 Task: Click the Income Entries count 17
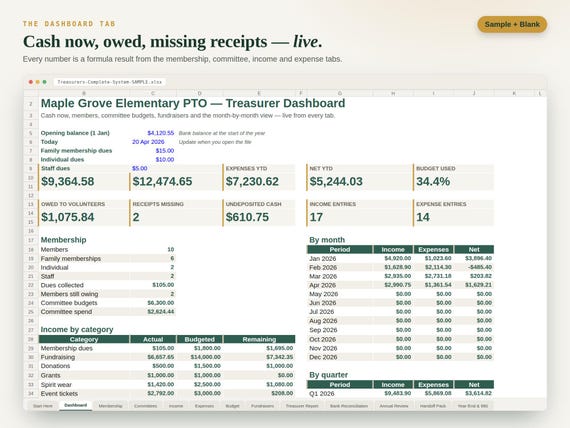(316, 217)
